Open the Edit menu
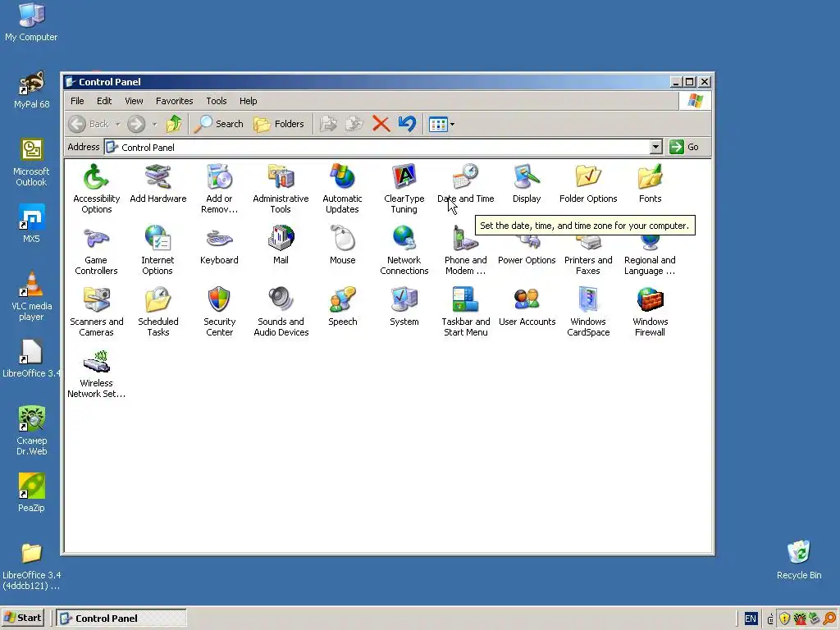 point(104,101)
